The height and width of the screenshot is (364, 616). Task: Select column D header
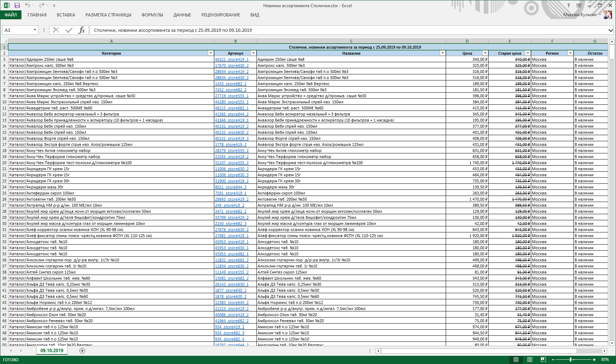coord(467,41)
